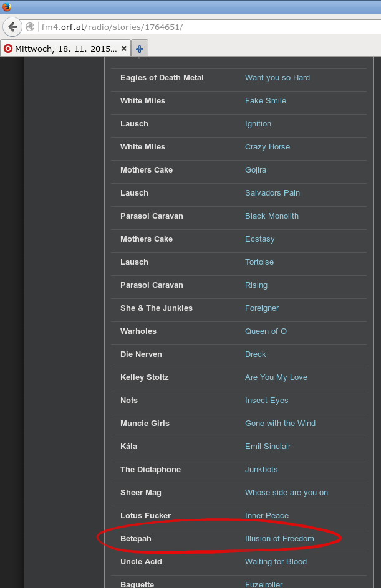
Task: Close the Mittwoch, 18. 11. 2015 tab
Action: [x=124, y=49]
